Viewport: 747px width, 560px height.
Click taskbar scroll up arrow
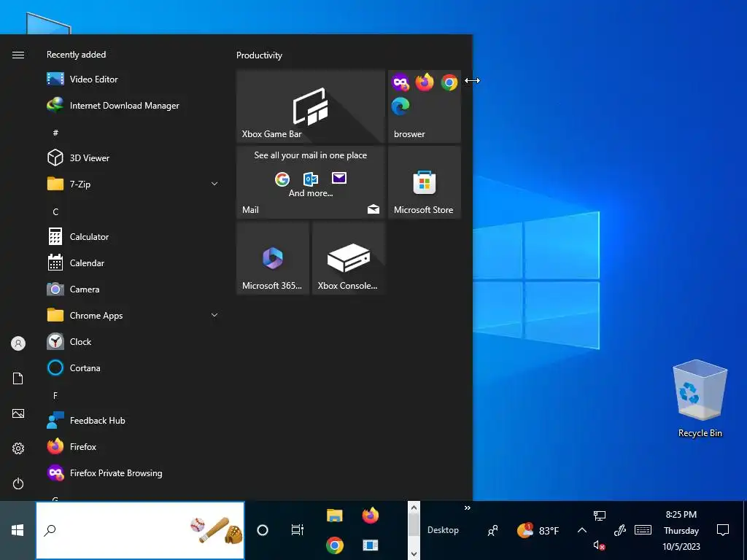click(x=414, y=507)
